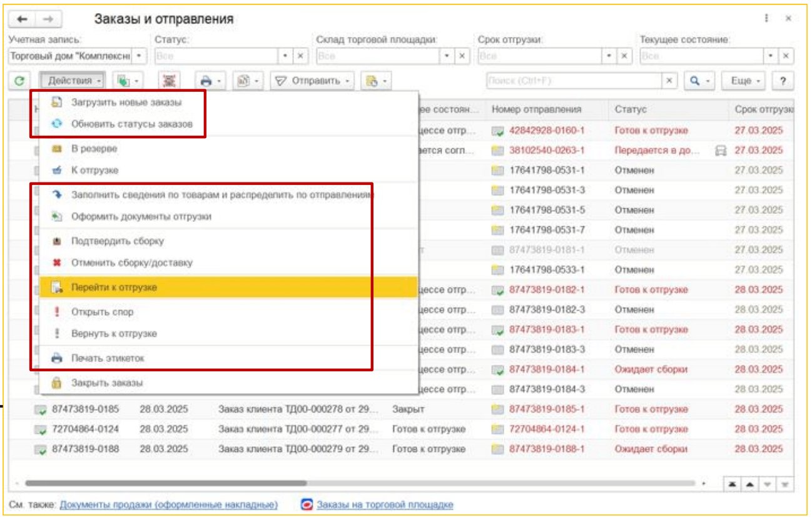Select Загрузить новые заказы menu item
Viewport: 812px width, 517px height.
[126, 101]
